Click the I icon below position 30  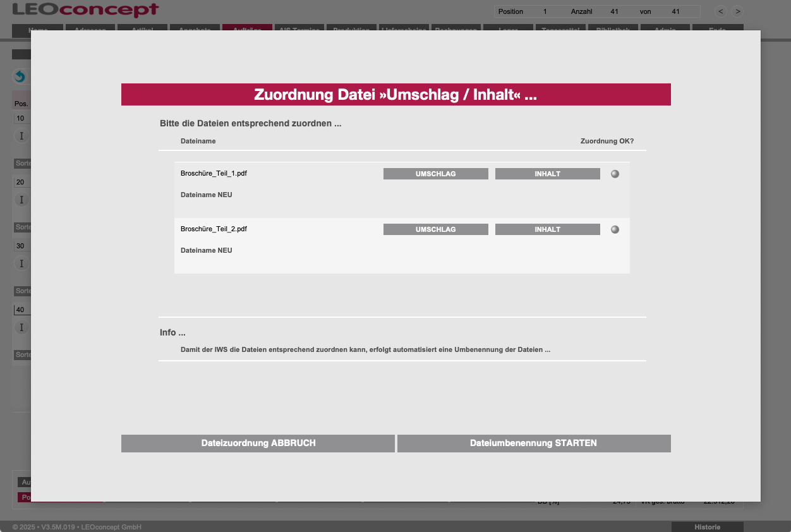tap(21, 263)
